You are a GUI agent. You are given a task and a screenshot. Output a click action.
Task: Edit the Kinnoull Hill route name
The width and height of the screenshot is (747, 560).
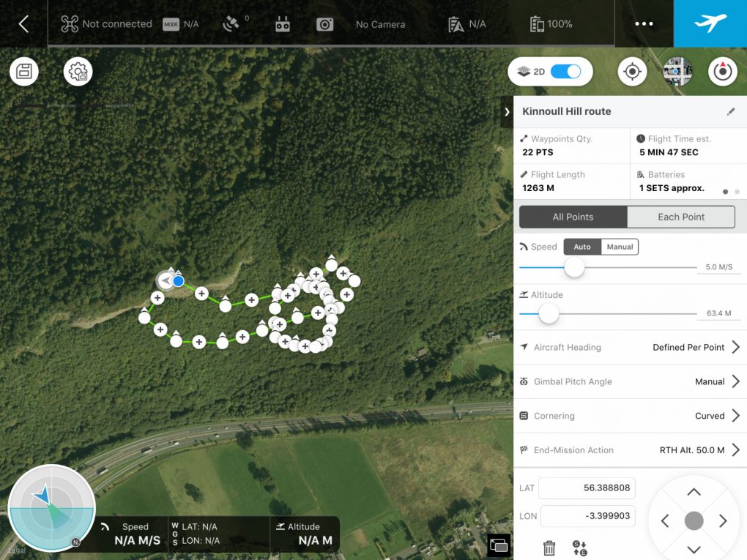point(730,111)
